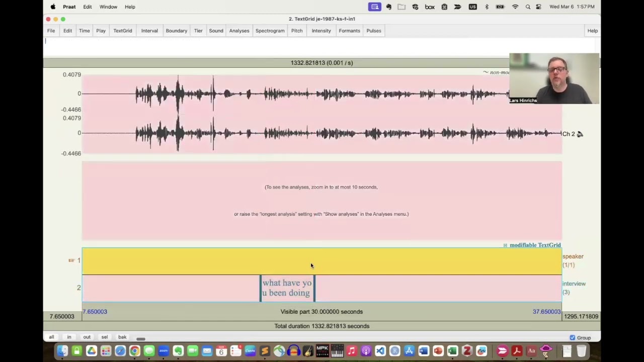Open Calendar from the dock
This screenshot has height=362, width=644.
tap(221, 350)
